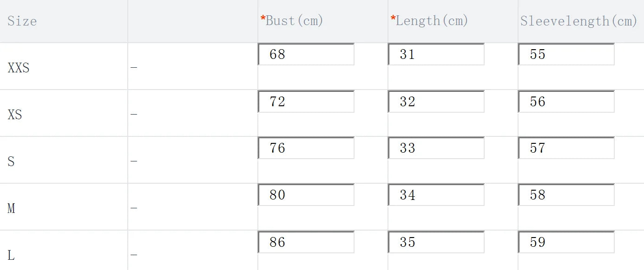Click the Size column header

[21, 21]
